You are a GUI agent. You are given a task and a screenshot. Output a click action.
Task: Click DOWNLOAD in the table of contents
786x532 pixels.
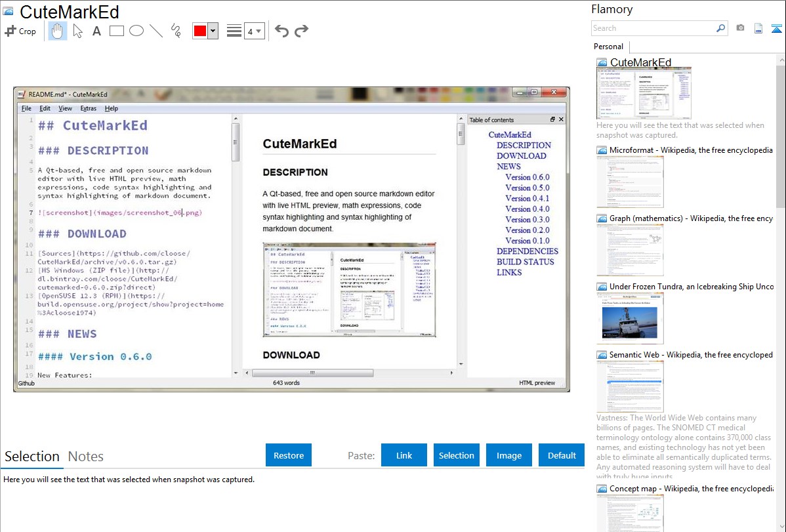click(x=522, y=156)
